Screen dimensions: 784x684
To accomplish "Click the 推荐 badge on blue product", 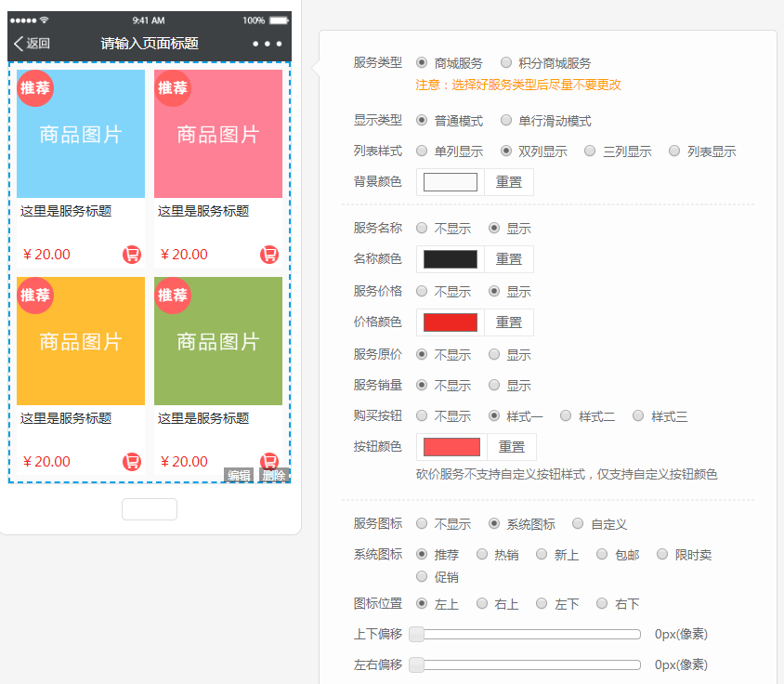I will pos(35,88).
